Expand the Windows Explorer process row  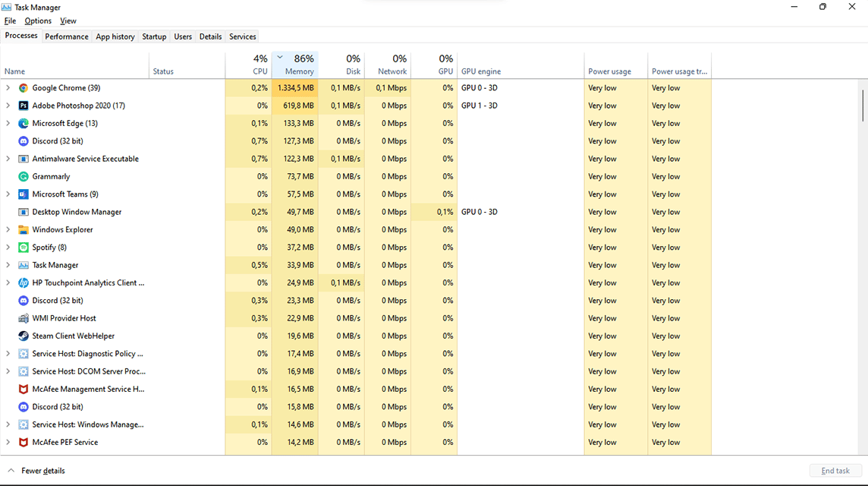pyautogui.click(x=8, y=230)
